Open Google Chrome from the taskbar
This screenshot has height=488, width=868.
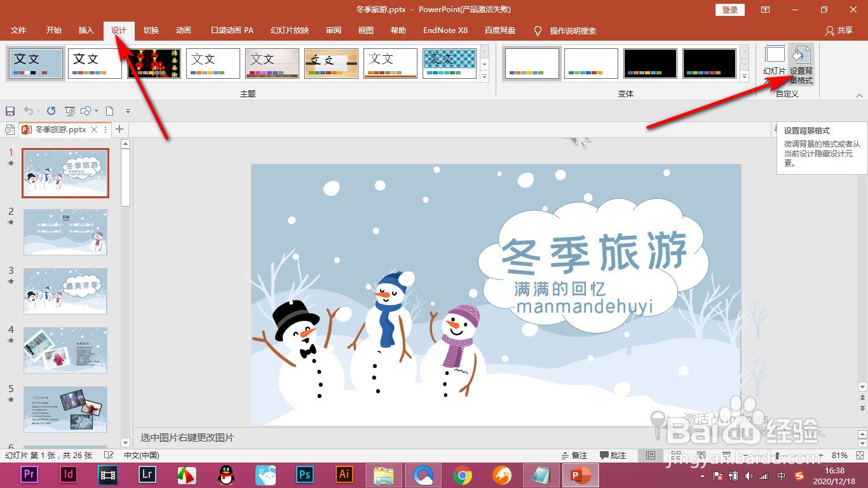[x=463, y=475]
